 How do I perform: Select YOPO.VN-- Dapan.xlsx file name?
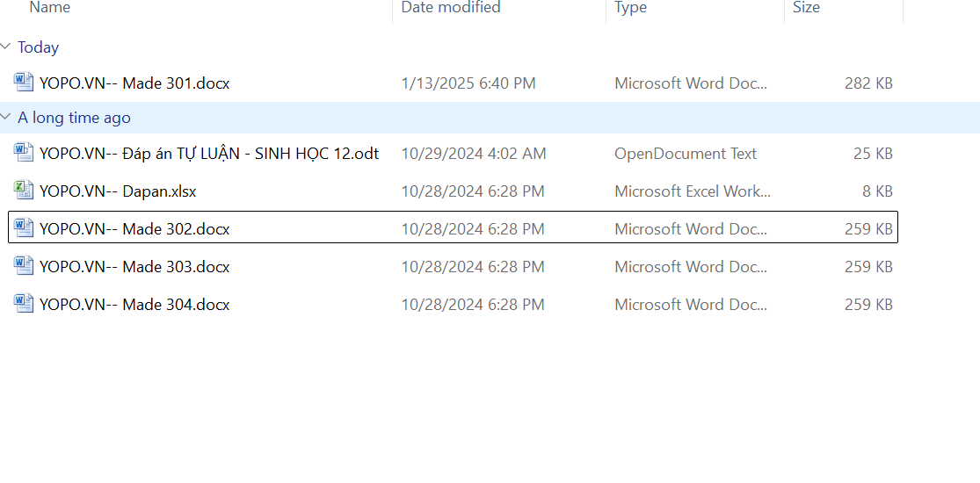118,191
